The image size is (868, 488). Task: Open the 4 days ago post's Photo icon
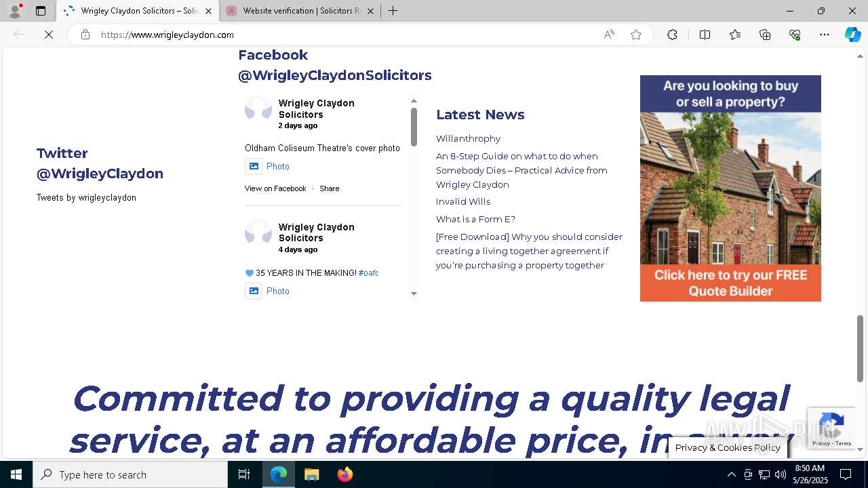point(254,291)
